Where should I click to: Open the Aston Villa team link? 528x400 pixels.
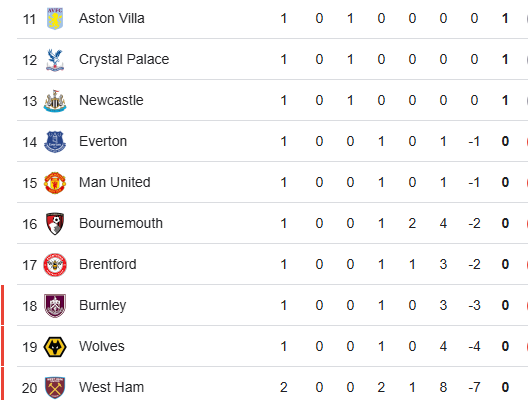pyautogui.click(x=112, y=19)
